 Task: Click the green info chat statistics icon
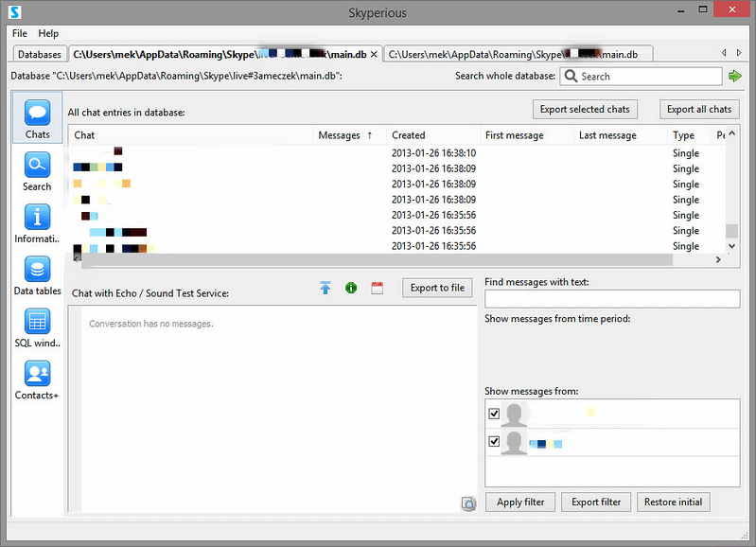point(351,288)
